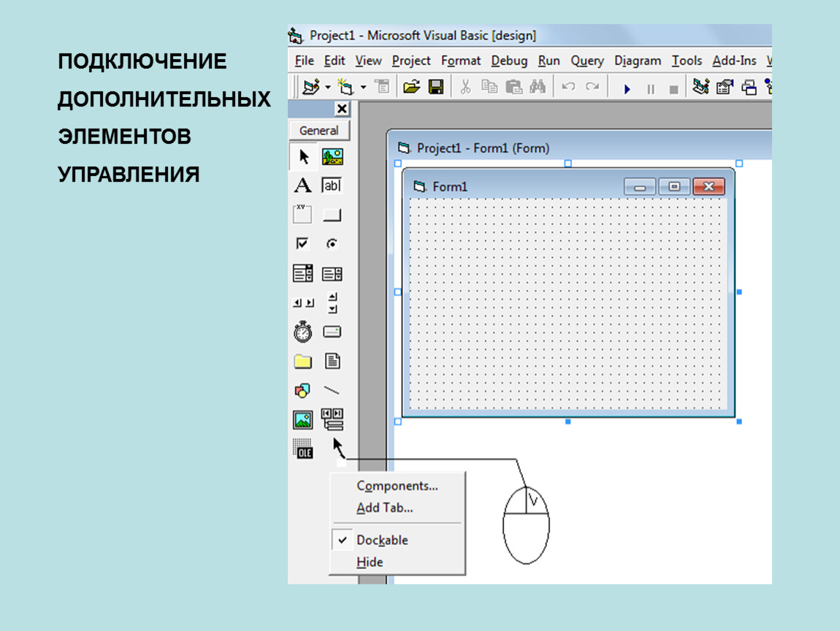Screen dimensions: 840x631
Task: Select the horizontal scroll bar tool
Action: tap(303, 303)
